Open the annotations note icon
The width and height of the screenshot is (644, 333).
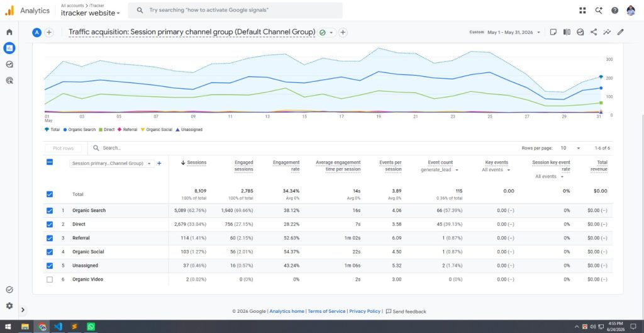(553, 32)
